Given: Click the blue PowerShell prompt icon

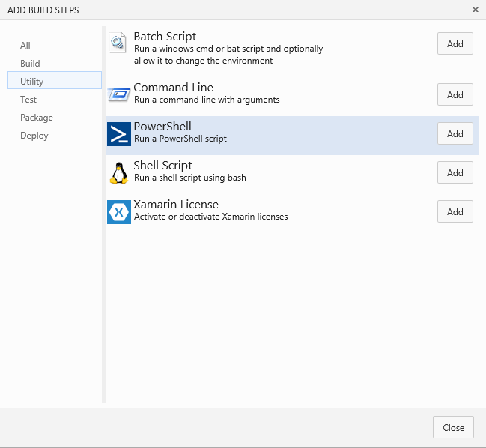Looking at the screenshot, I should 119,134.
